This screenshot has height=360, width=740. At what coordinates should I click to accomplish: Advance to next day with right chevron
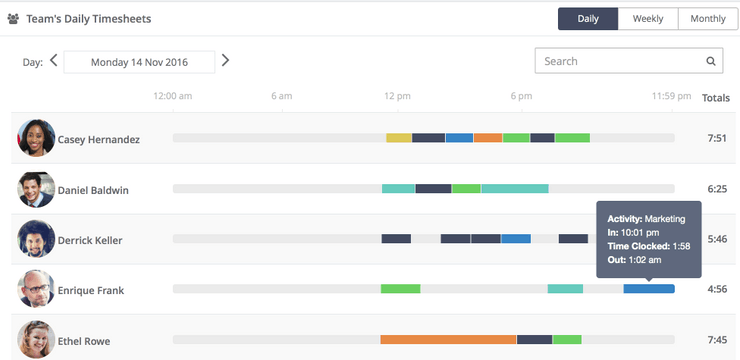click(x=225, y=60)
